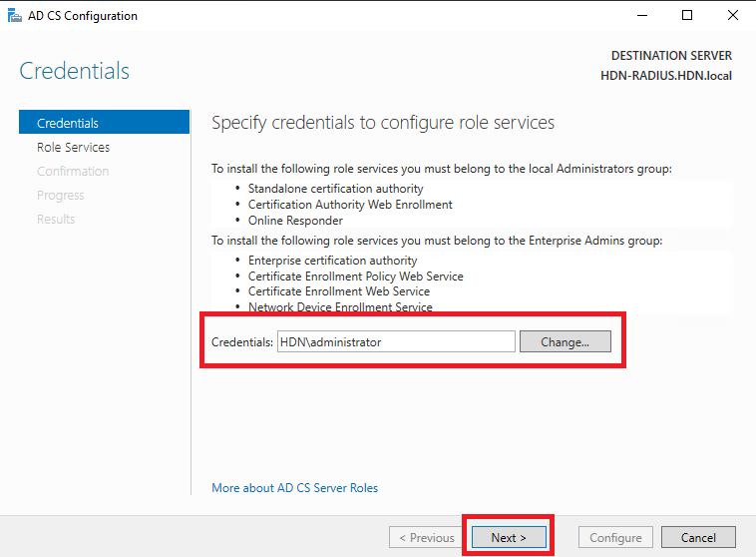
Task: Close the AD CS Configuration wizard window
Action: pyautogui.click(x=732, y=15)
